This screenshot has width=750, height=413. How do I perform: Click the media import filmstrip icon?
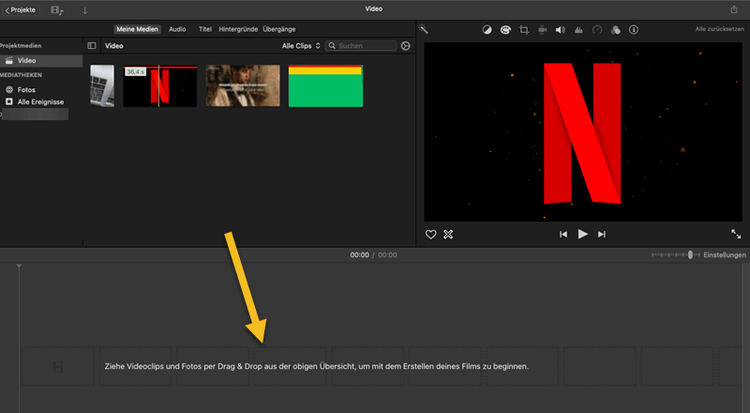click(x=57, y=10)
